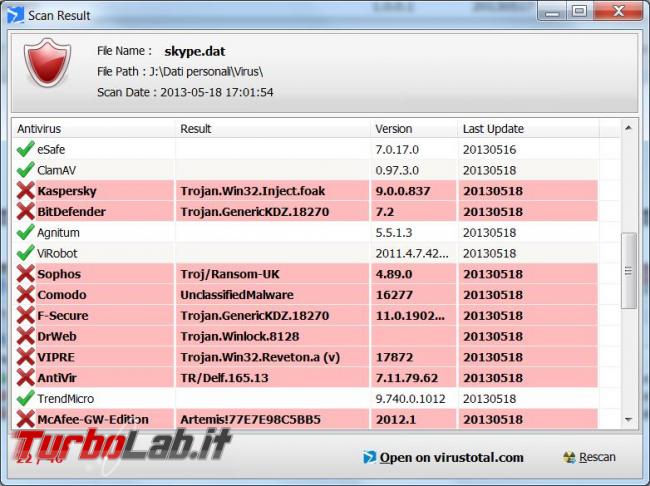Click the scan date 2013-05-18 17:01:54

pyautogui.click(x=217, y=92)
